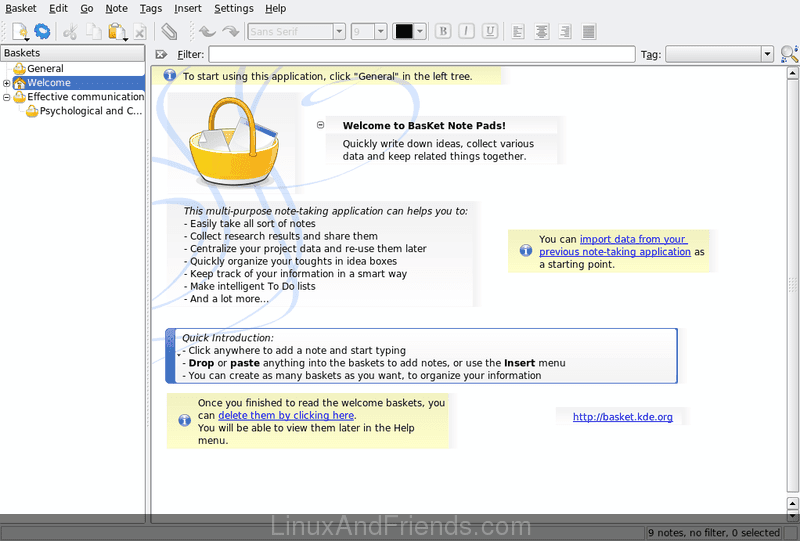Viewport: 800px width, 541px height.
Task: Click the delete them by clicking here link
Action: click(x=286, y=415)
